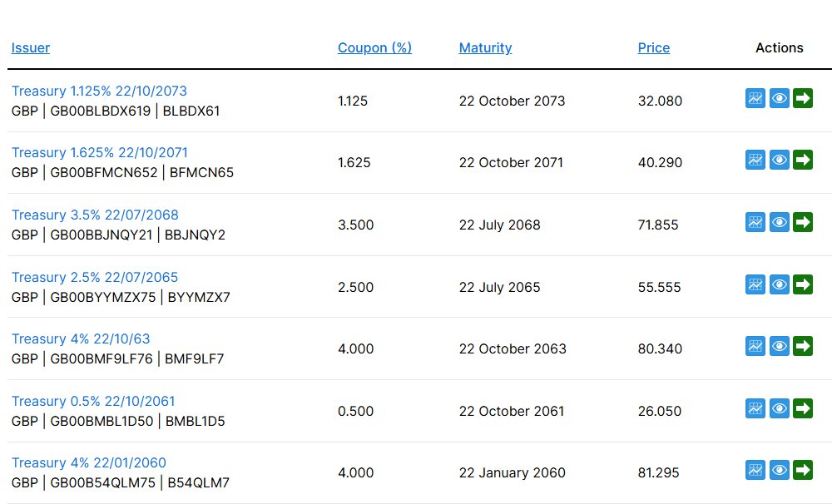Click eye icon for Treasury 2.5% 2065
832x504 pixels.
(779, 284)
